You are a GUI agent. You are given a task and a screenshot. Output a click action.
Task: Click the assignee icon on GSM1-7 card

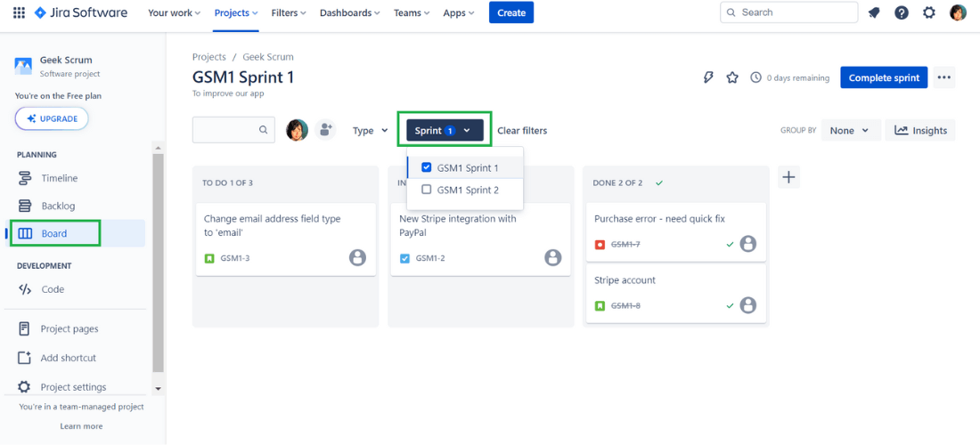[x=748, y=244]
